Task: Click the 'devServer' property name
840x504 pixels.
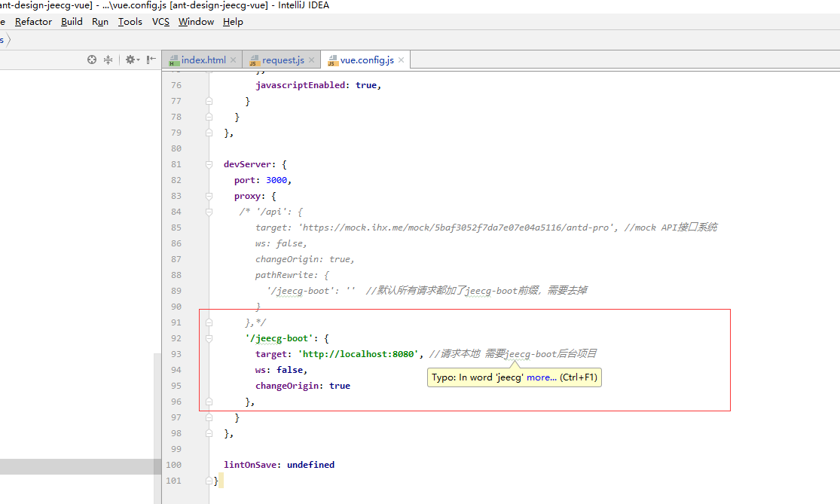Action: pos(248,164)
